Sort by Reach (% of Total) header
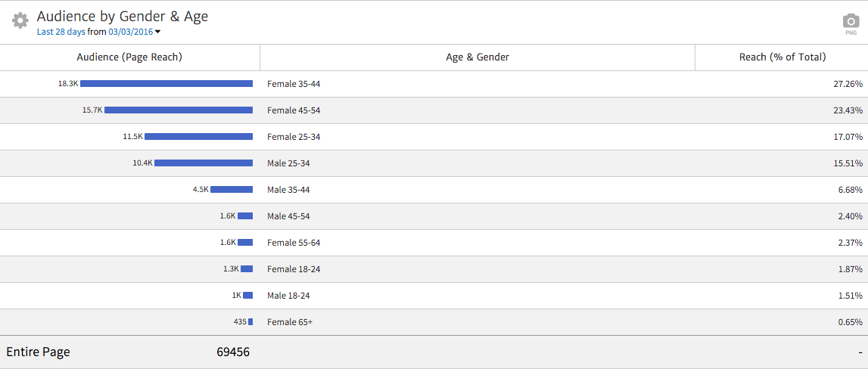The height and width of the screenshot is (369, 868). (x=782, y=57)
